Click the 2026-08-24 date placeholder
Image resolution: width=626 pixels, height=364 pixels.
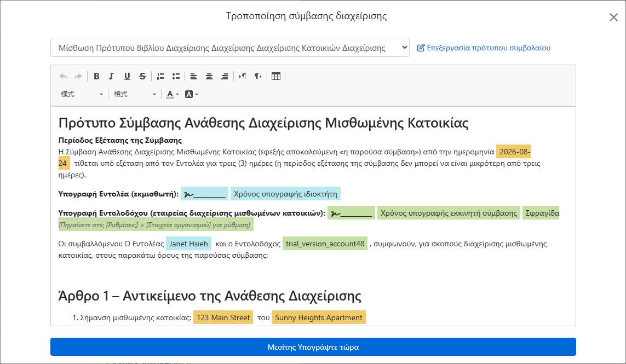click(x=513, y=152)
